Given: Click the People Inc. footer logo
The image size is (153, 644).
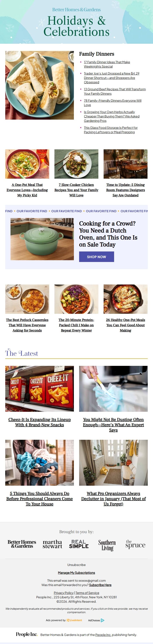Looking at the screenshot, I should (26, 634).
